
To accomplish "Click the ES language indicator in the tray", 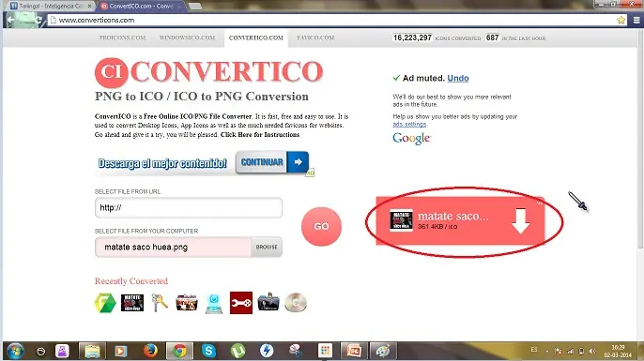I will (x=534, y=350).
